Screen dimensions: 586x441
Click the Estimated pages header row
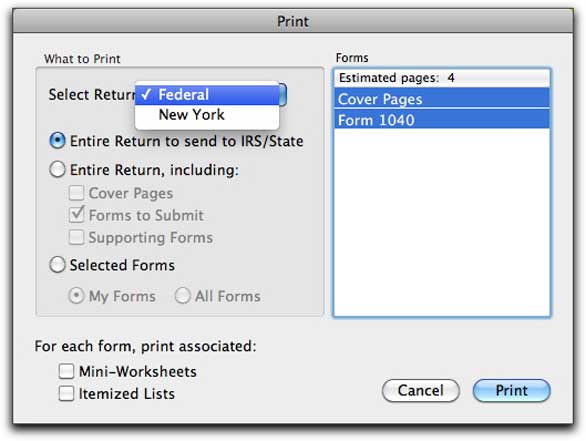pos(442,78)
